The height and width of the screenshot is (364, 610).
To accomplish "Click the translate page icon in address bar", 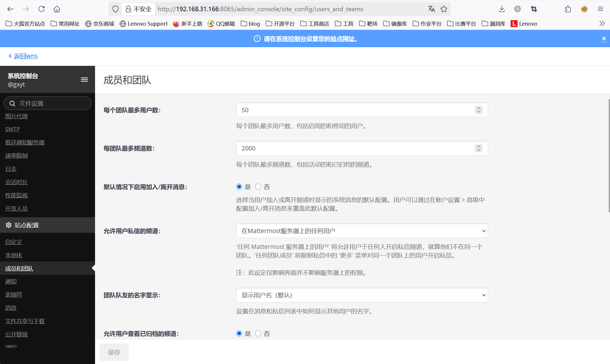I will [431, 9].
